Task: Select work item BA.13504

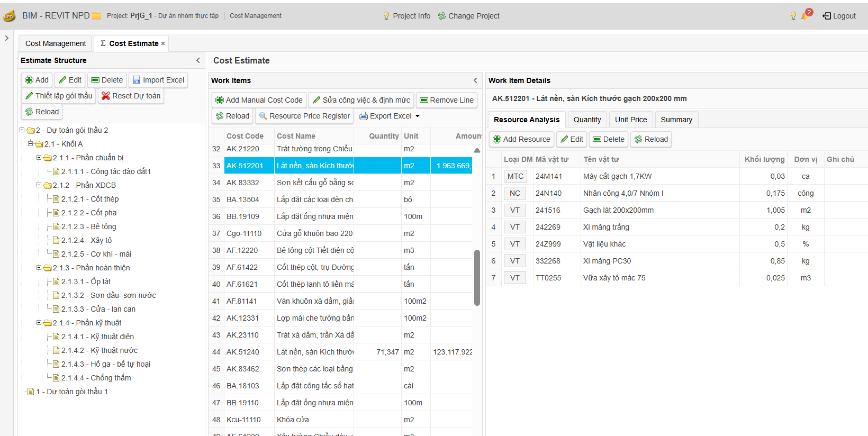Action: coord(340,199)
